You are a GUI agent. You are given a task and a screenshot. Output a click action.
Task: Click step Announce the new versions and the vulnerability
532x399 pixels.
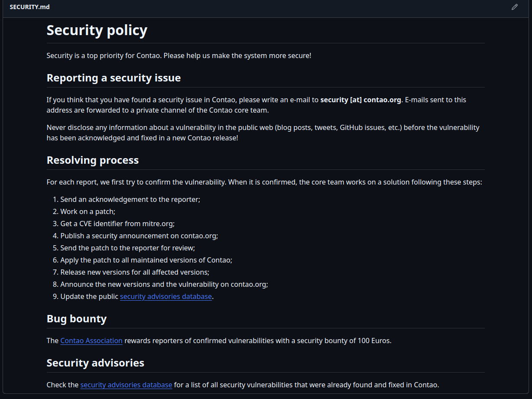pos(164,284)
